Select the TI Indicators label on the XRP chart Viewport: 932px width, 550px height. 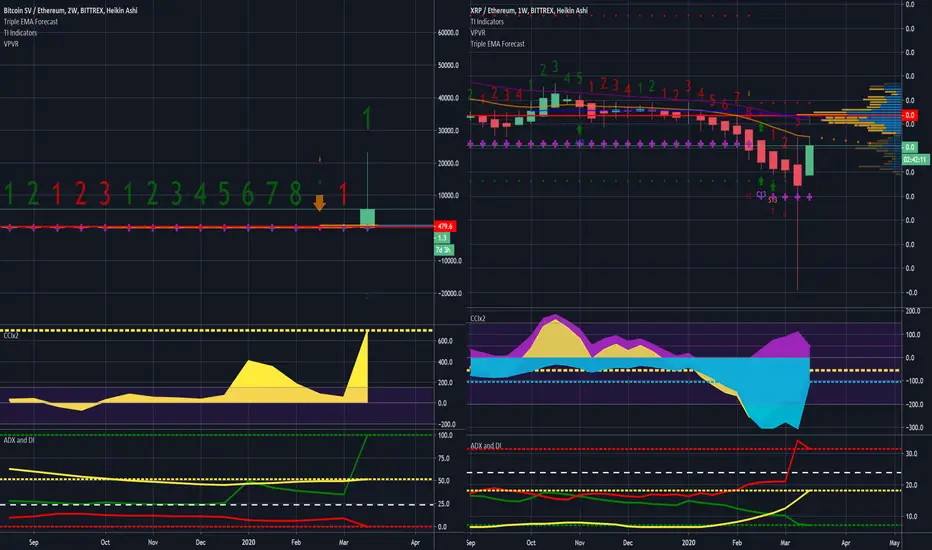487,21
